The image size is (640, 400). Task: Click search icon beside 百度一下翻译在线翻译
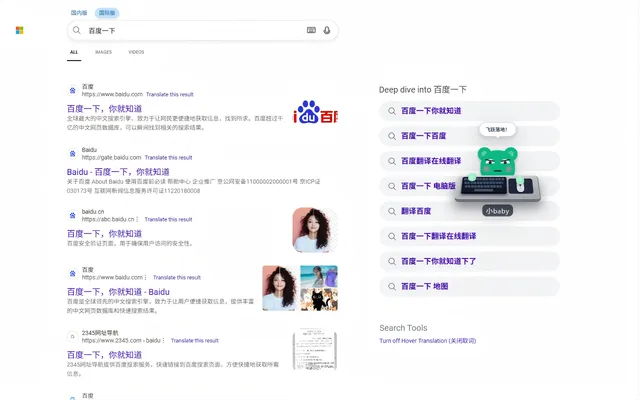coord(391,236)
